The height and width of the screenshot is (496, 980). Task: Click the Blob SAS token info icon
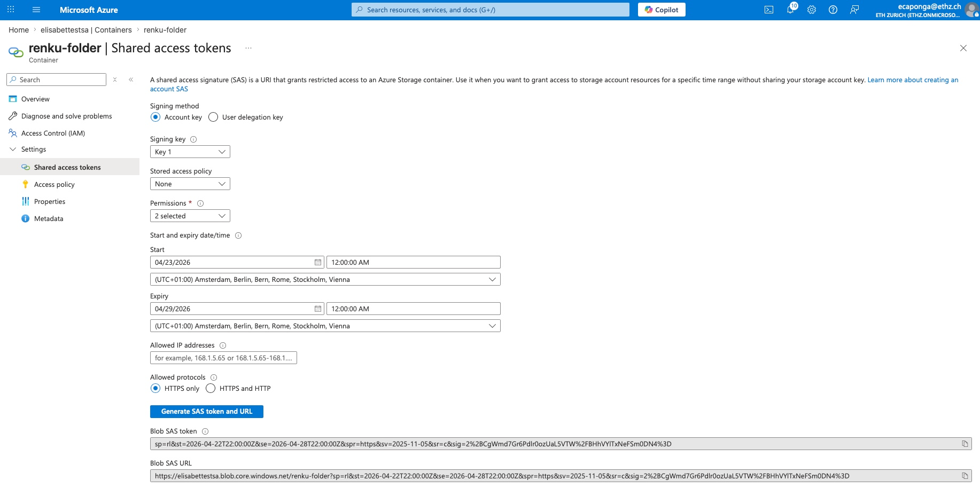[205, 431]
